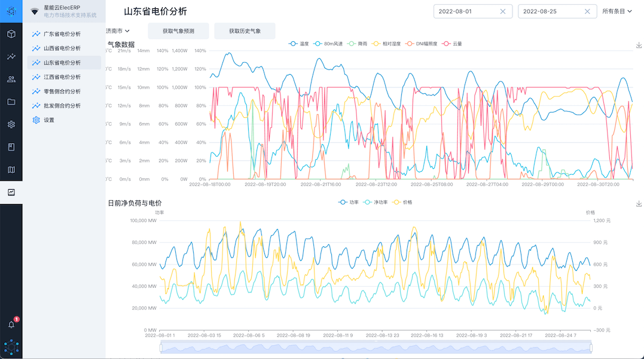Click the 电力市场技术支持系统 subtitle
The width and height of the screenshot is (644, 359).
pyautogui.click(x=70, y=15)
